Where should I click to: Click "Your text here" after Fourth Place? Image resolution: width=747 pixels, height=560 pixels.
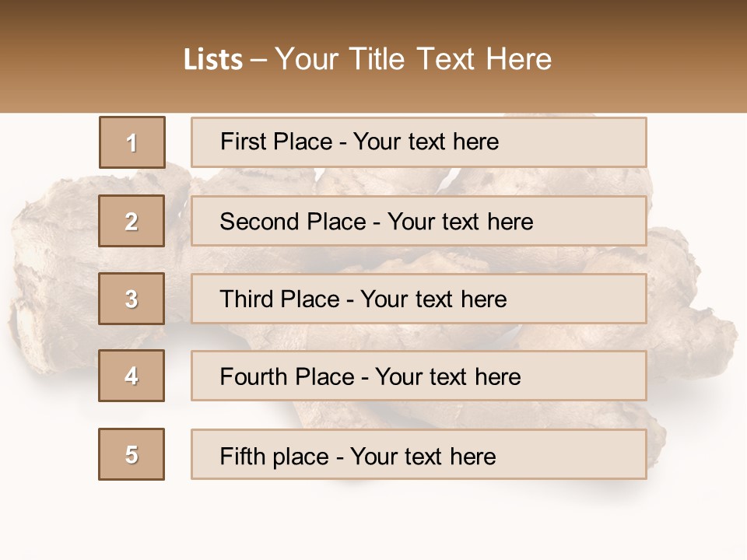(x=447, y=377)
